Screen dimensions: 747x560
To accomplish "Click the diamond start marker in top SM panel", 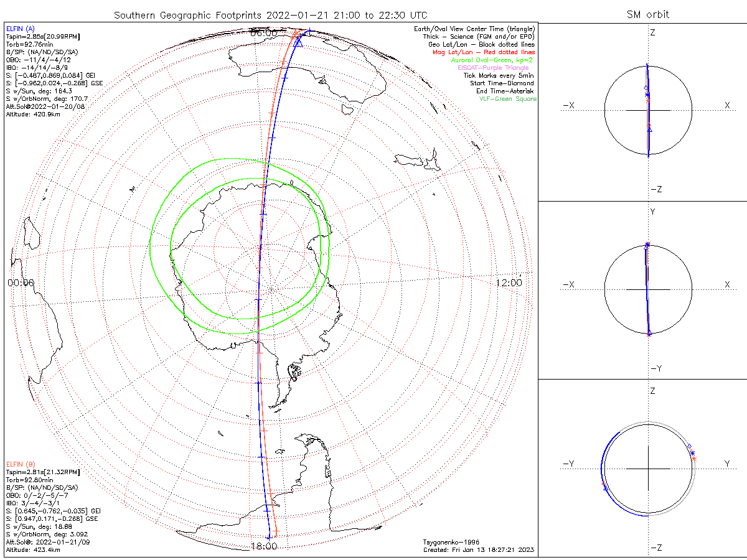I will click(646, 88).
